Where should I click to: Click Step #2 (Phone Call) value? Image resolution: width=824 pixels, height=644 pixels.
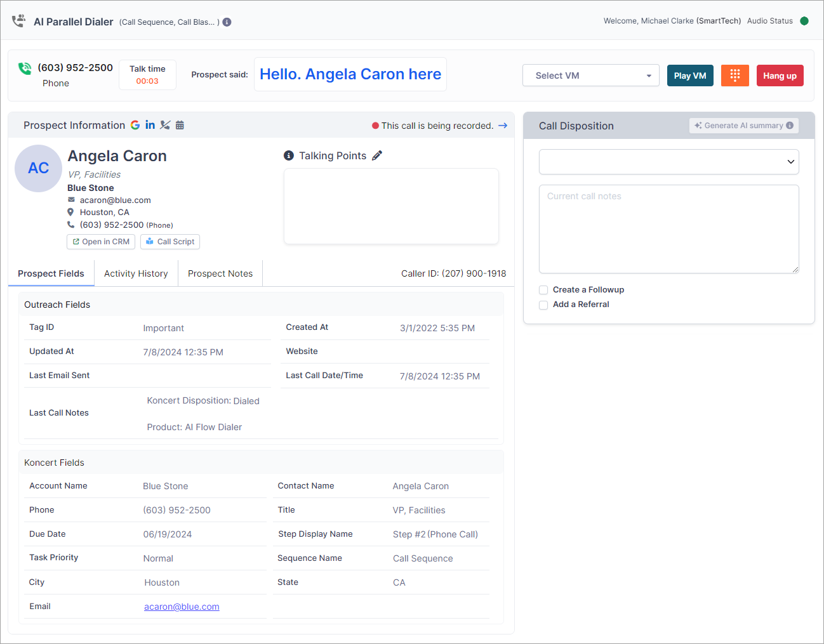pos(435,534)
